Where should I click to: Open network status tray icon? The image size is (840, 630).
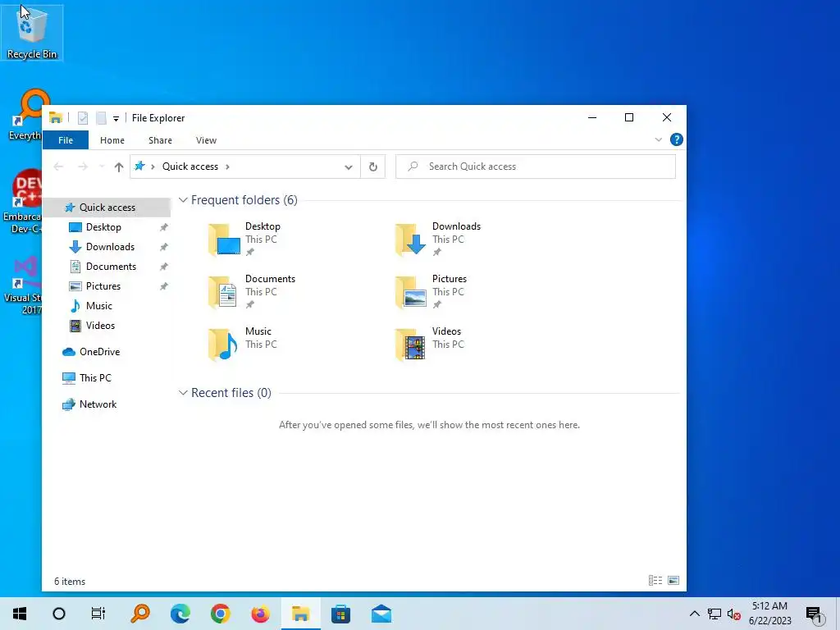pyautogui.click(x=714, y=614)
